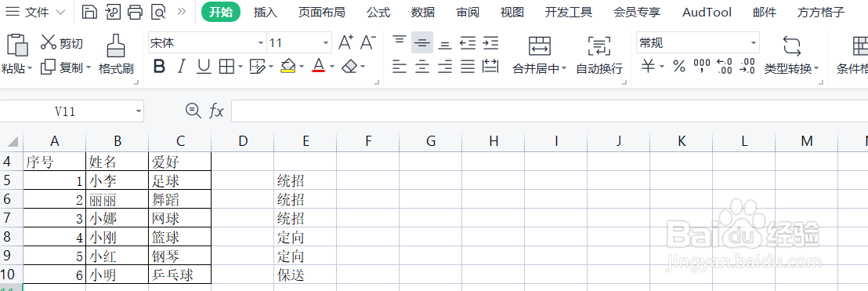The width and height of the screenshot is (868, 291).
Task: Toggle middle vertical alignment
Action: pos(422,42)
